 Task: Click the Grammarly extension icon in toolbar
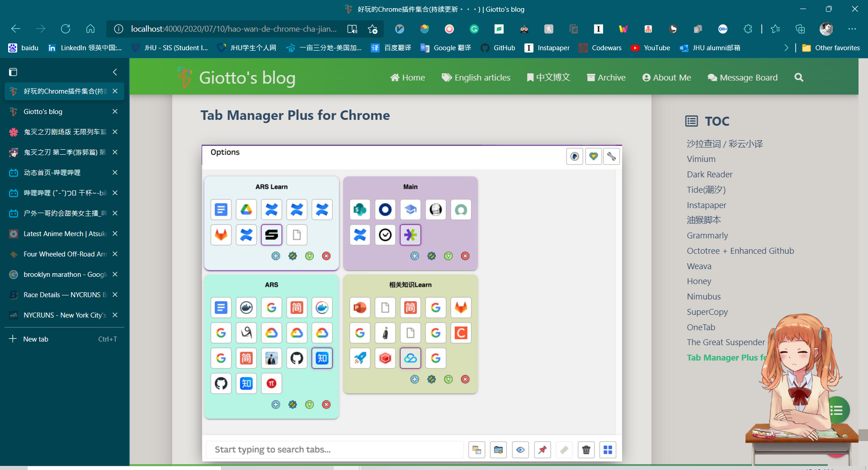pyautogui.click(x=474, y=29)
